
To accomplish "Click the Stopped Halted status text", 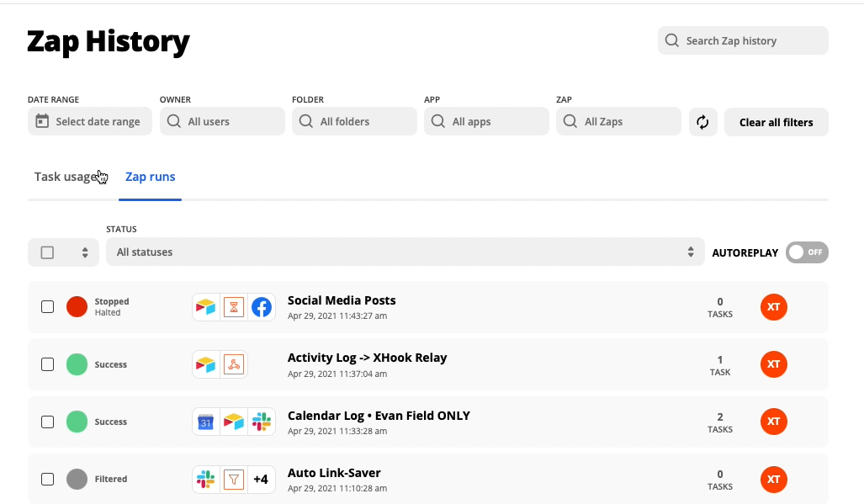I will coord(112,307).
